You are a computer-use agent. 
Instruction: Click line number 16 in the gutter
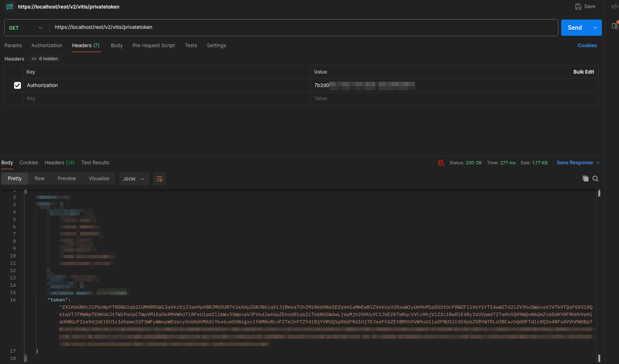point(13,300)
